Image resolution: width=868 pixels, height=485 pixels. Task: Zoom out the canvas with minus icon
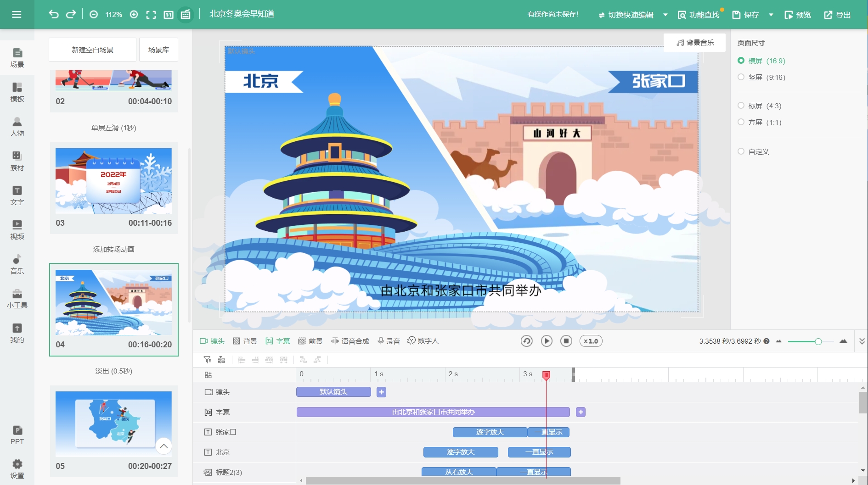tap(94, 15)
